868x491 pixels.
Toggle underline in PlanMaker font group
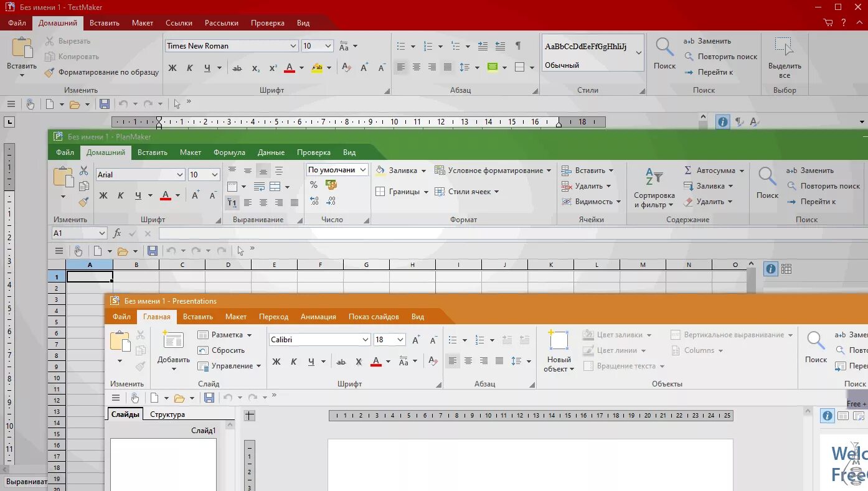click(138, 195)
